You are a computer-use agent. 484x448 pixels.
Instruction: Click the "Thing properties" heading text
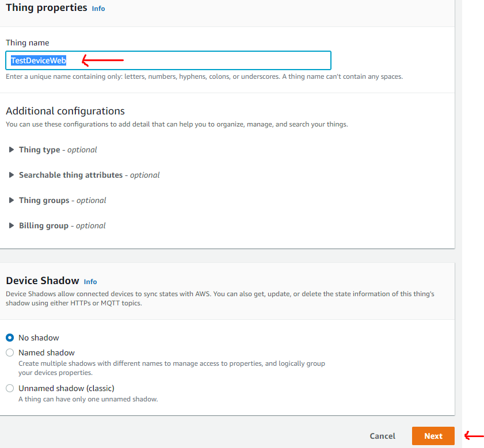pyautogui.click(x=47, y=8)
